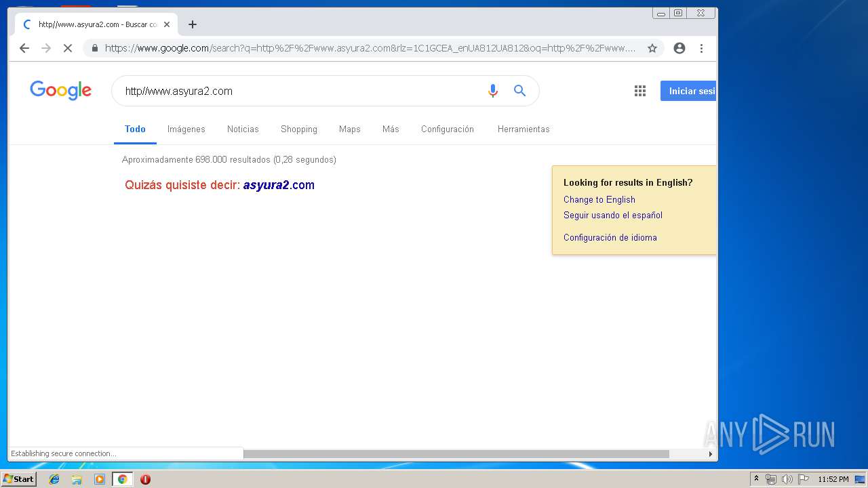Viewport: 868px width, 488px height.
Task: Select the Todo results tab
Action: (135, 129)
